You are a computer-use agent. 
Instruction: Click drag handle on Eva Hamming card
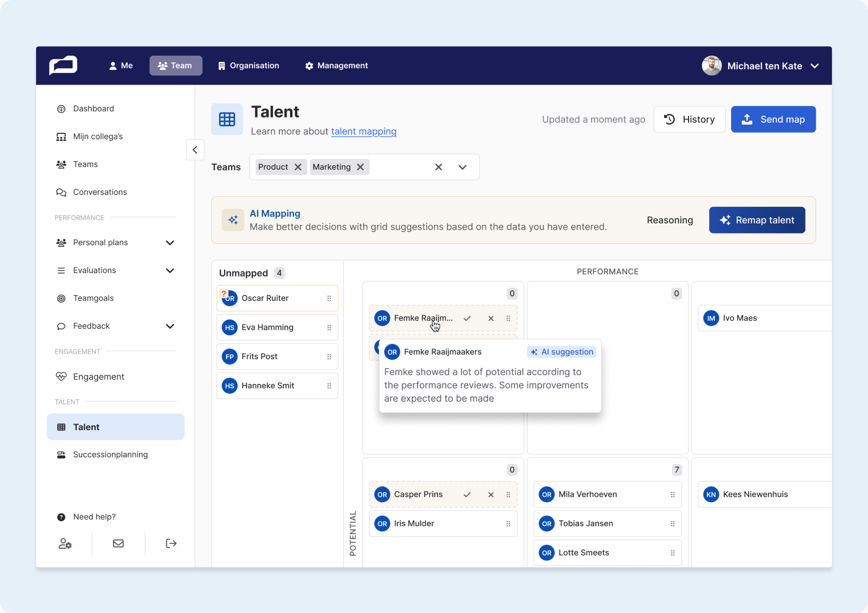tap(329, 328)
